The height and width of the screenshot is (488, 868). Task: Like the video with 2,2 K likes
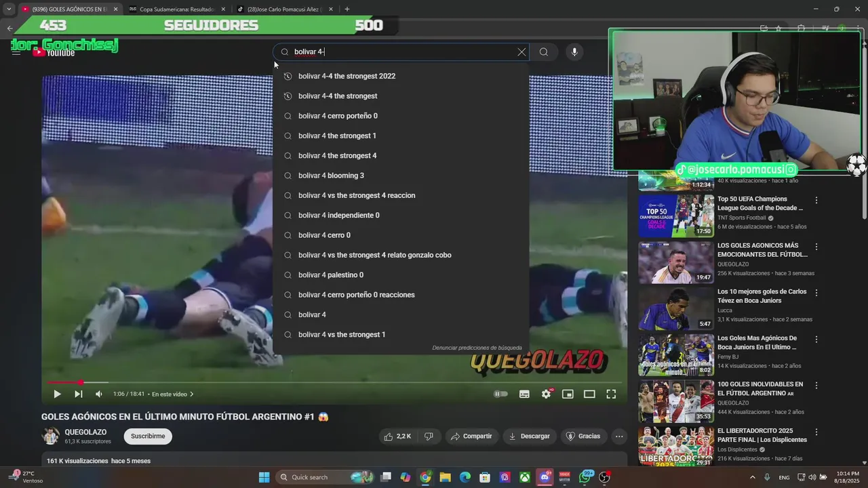(x=398, y=436)
